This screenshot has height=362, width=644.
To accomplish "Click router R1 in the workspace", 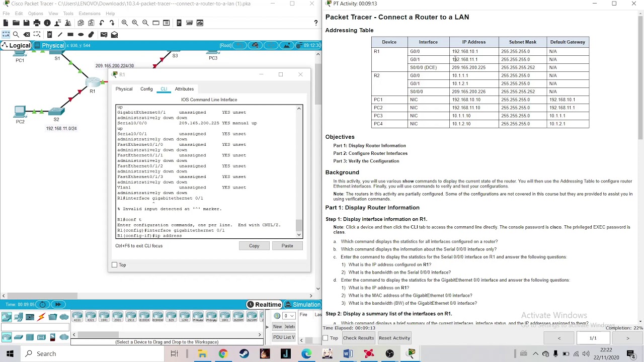I will pyautogui.click(x=93, y=82).
